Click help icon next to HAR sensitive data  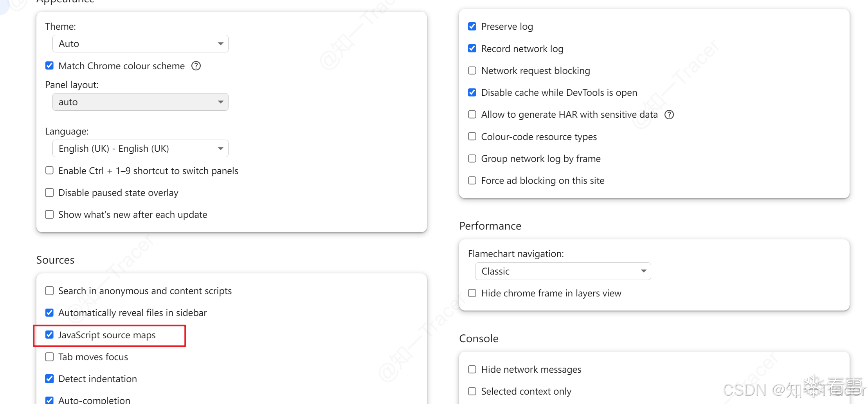pos(669,115)
